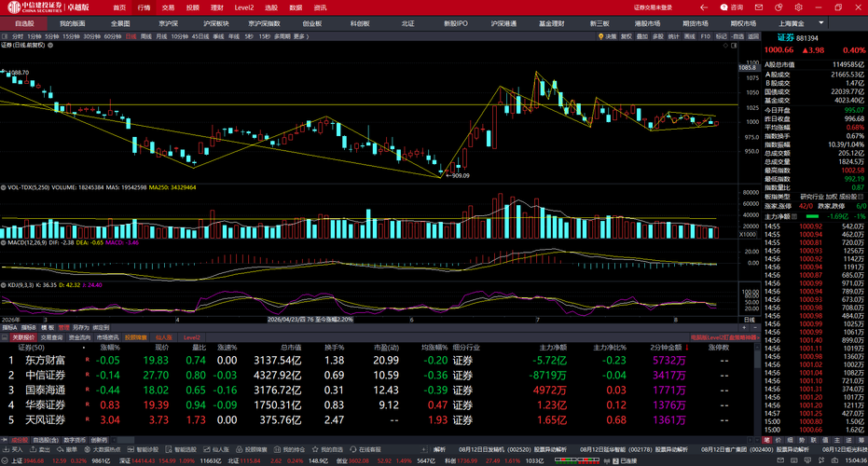Switch to the 资金流向 tab
Image resolution: width=868 pixels, height=466 pixels.
click(x=79, y=337)
